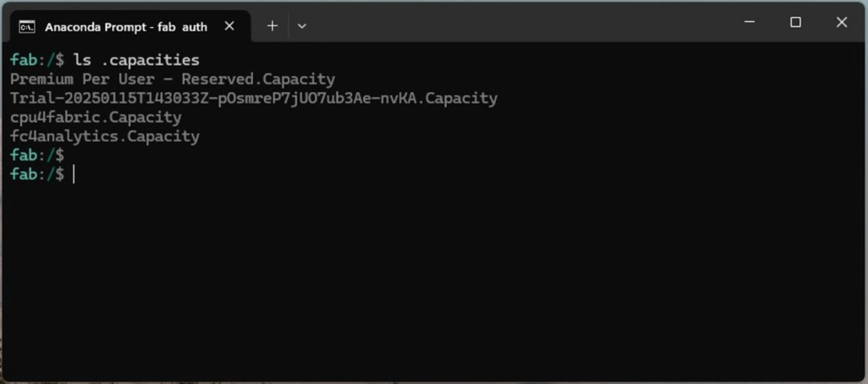Click the empty fab:/$ prompt below fc4analytics
Viewport: 868px width, 384px height.
point(37,156)
